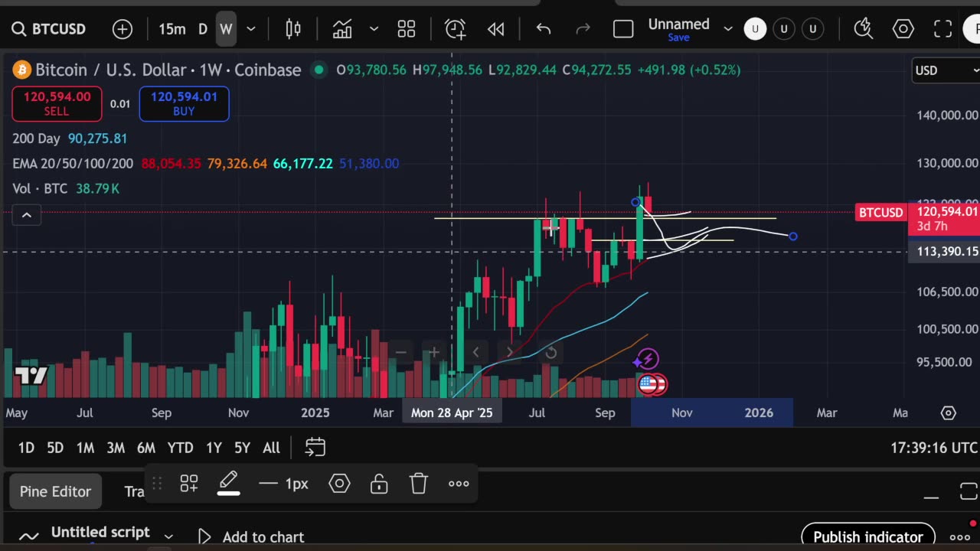Click the red SELL 120,594.00 button

[57, 104]
